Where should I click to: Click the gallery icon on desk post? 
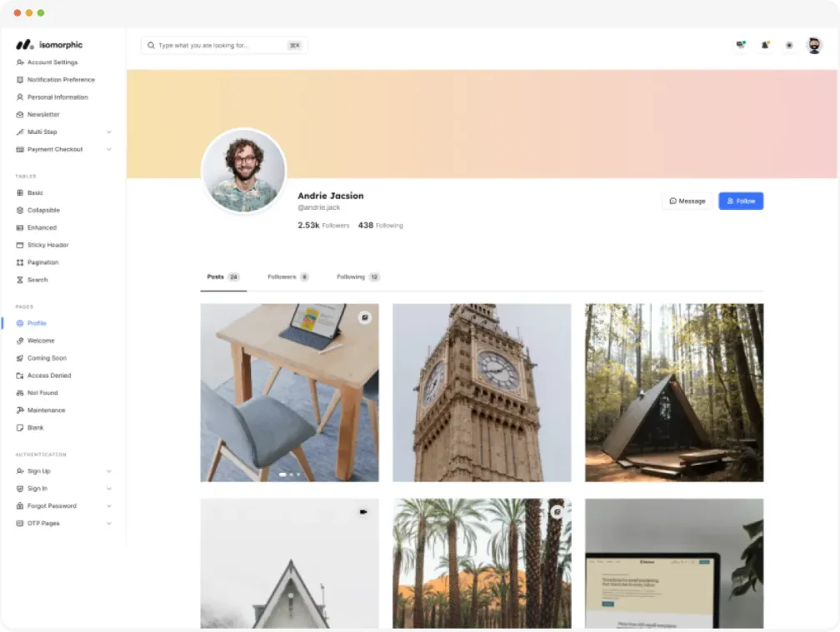[x=365, y=317]
